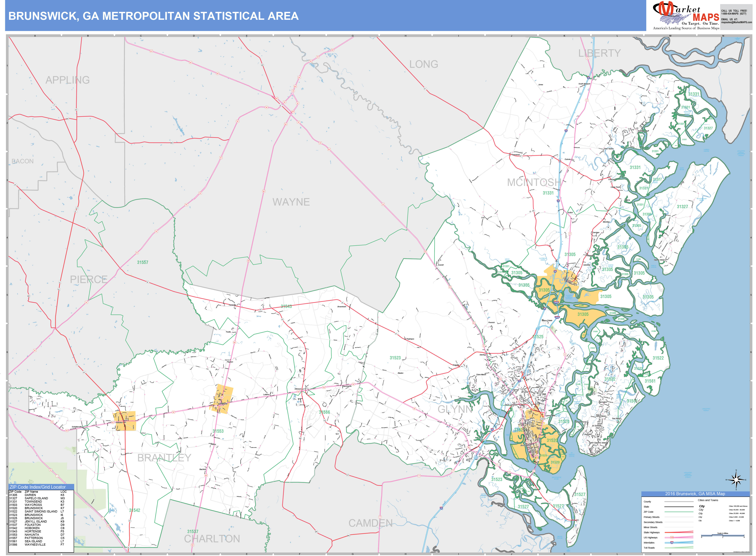
Task: Click the Interstates shield symbol in legend
Action: coord(672,542)
